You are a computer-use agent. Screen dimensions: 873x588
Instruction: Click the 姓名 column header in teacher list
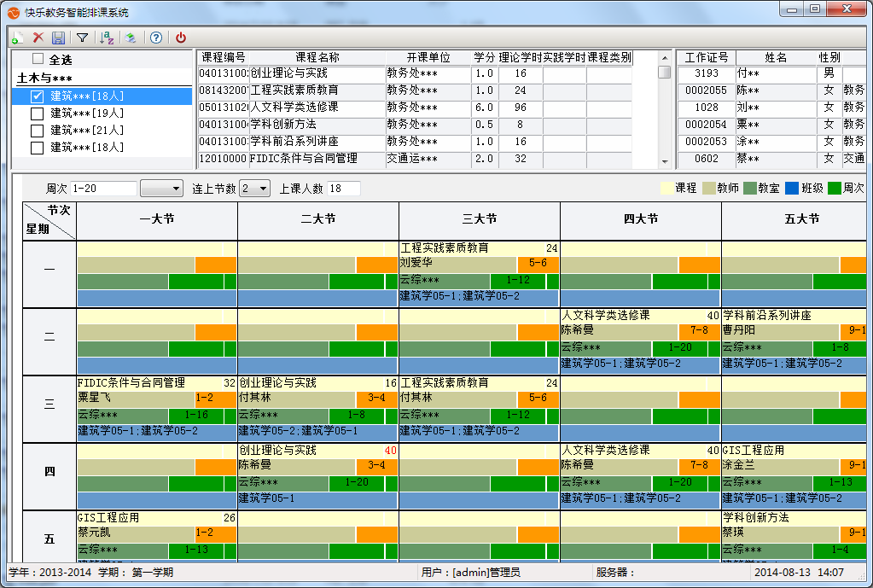coord(775,58)
